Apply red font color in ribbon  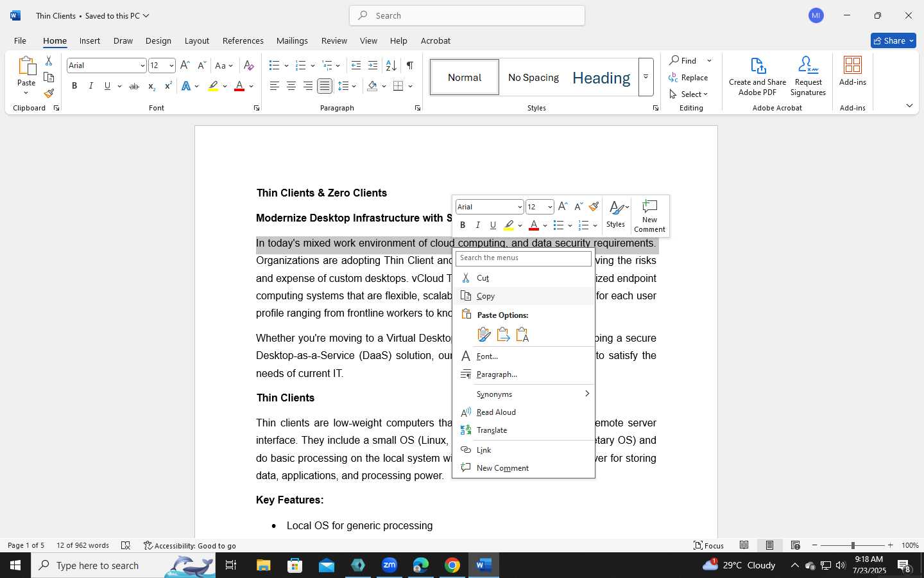[239, 86]
